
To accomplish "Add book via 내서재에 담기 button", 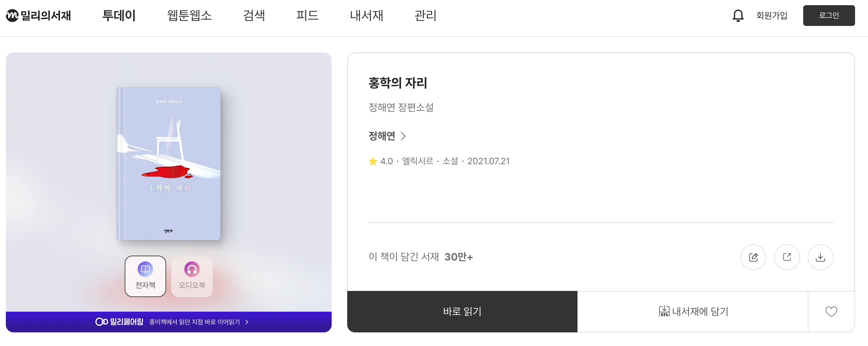I will coord(693,311).
